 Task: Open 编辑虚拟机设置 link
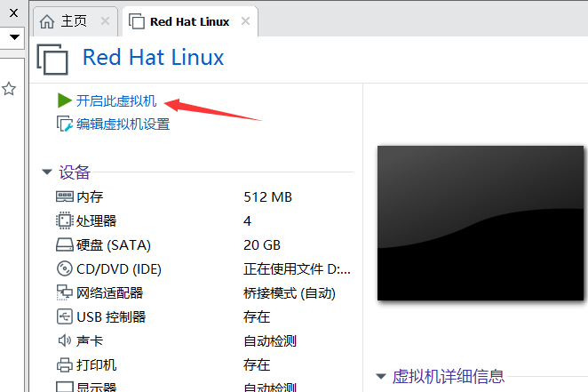click(x=123, y=124)
